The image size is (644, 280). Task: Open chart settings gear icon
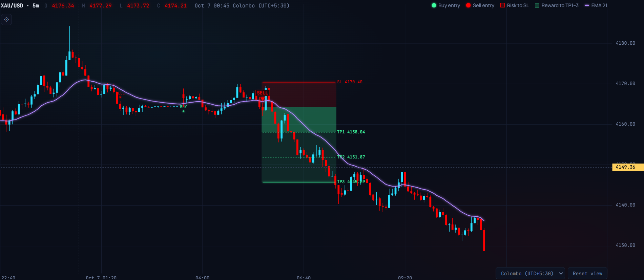click(6, 20)
